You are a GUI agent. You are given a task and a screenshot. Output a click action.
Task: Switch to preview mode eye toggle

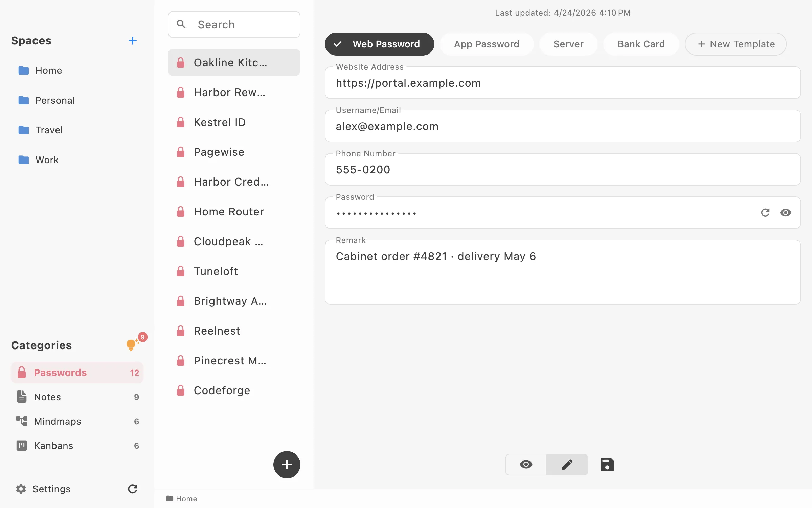pos(526,465)
